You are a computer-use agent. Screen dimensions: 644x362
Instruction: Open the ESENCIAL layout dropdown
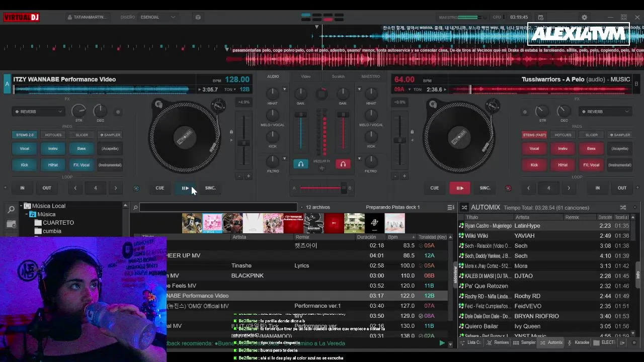point(158,17)
